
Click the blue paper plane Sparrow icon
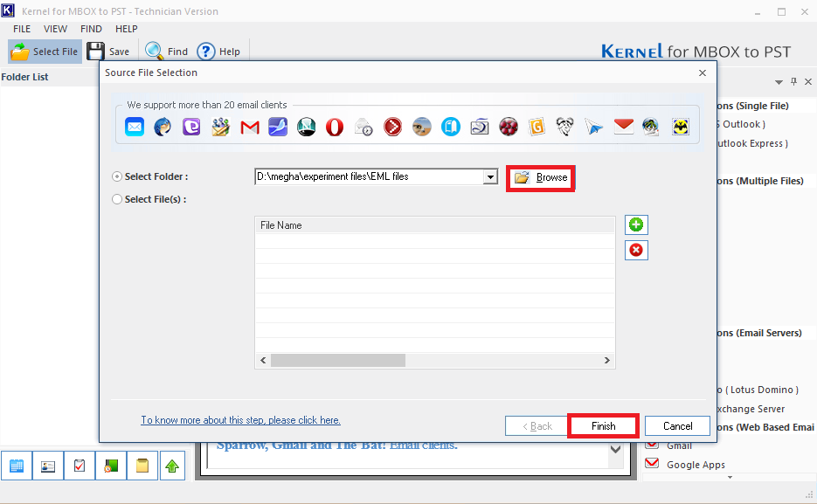coord(593,127)
